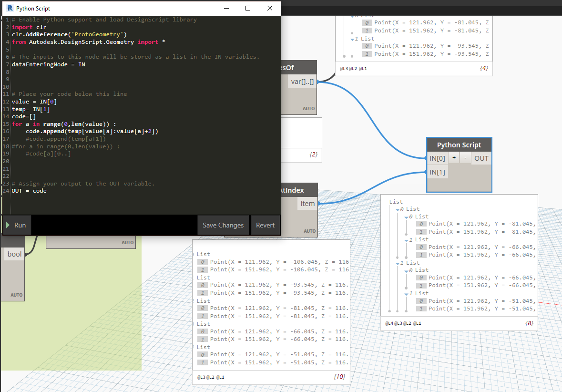Click the 'from Autodesk.DesignScript.Geometry import *' line

click(x=89, y=42)
